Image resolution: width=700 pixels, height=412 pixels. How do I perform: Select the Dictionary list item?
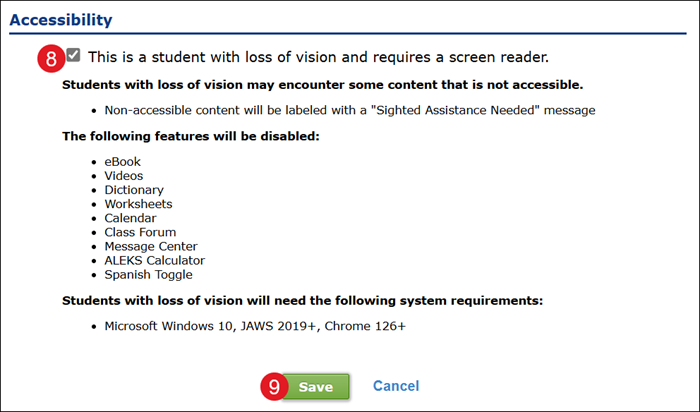(134, 189)
